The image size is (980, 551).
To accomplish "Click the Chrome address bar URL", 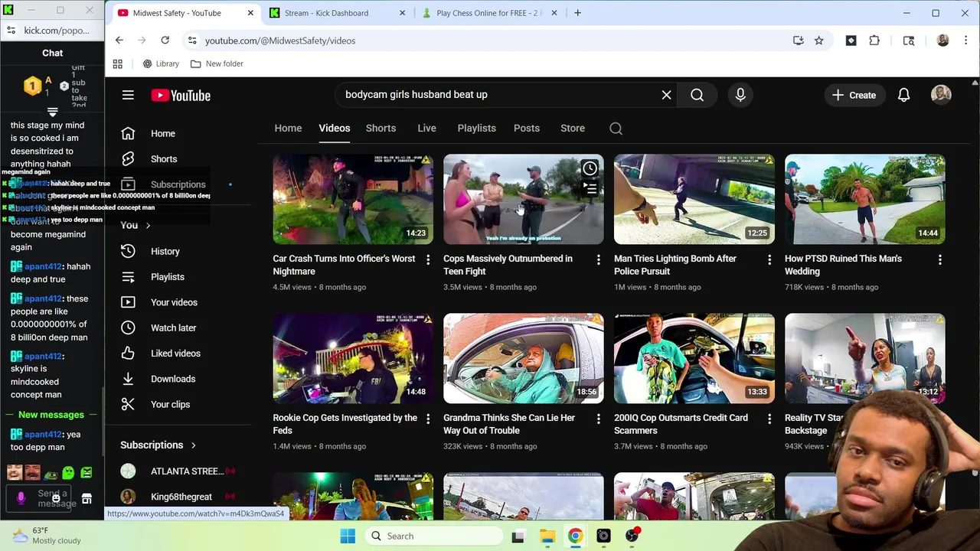I will tap(280, 41).
